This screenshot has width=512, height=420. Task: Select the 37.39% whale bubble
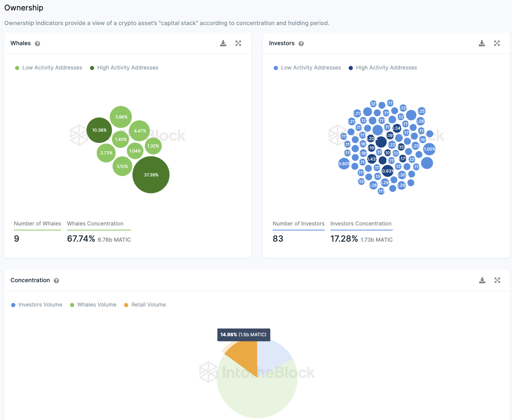point(151,175)
